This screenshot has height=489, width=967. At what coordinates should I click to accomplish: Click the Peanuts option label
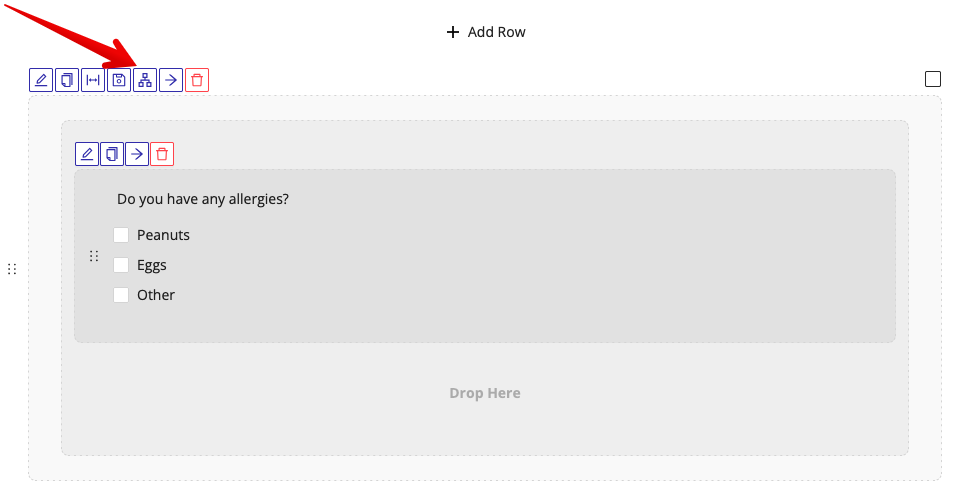pos(163,235)
